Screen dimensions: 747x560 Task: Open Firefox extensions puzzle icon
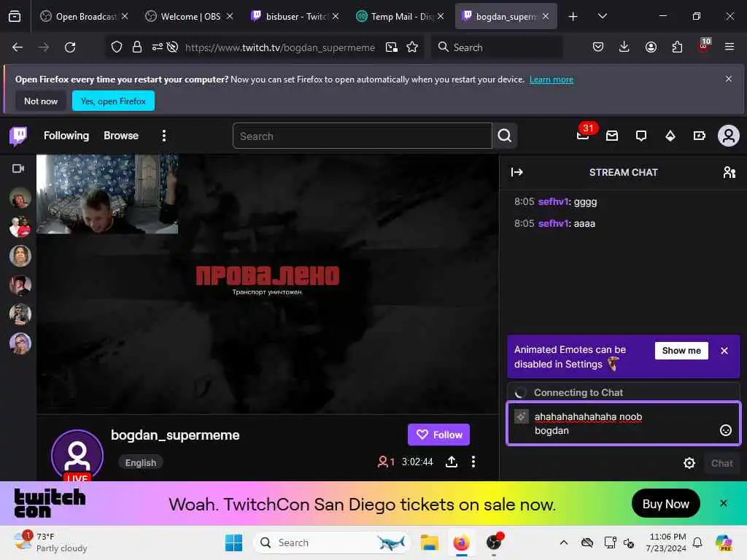[677, 47]
